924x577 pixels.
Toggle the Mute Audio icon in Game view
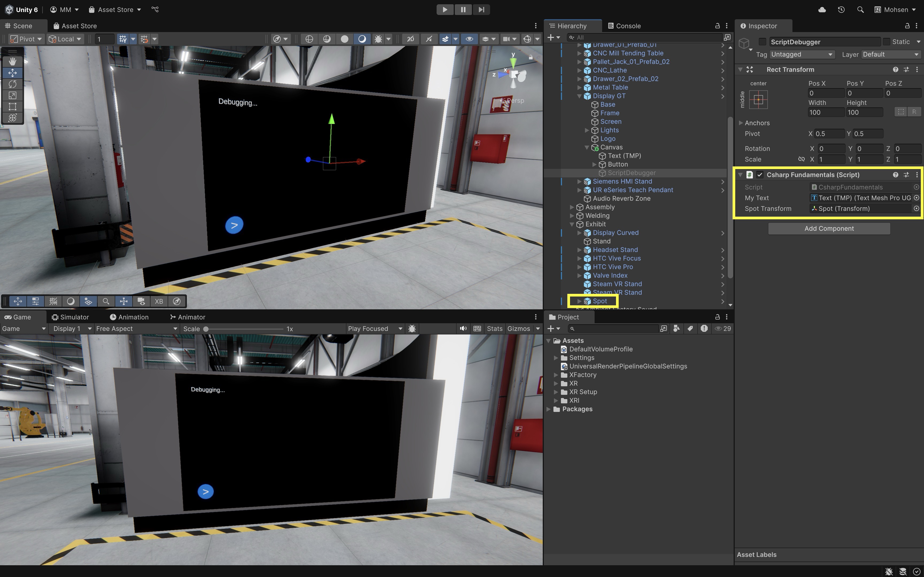(463, 329)
